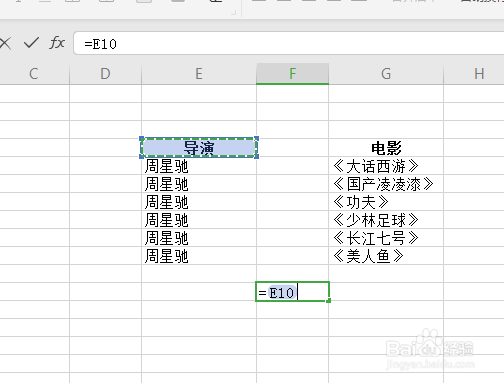Click the 周星驰 cell beside 《长江七号》
The image size is (504, 383).
coord(199,238)
